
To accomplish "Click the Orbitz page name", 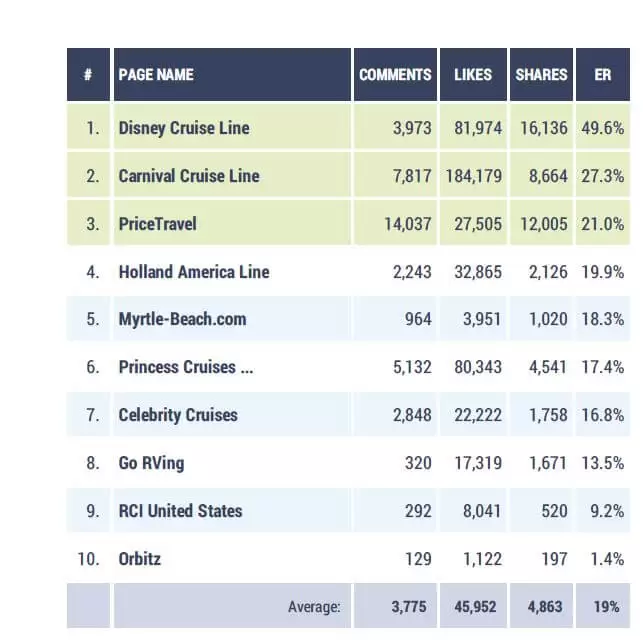I will (x=139, y=559).
